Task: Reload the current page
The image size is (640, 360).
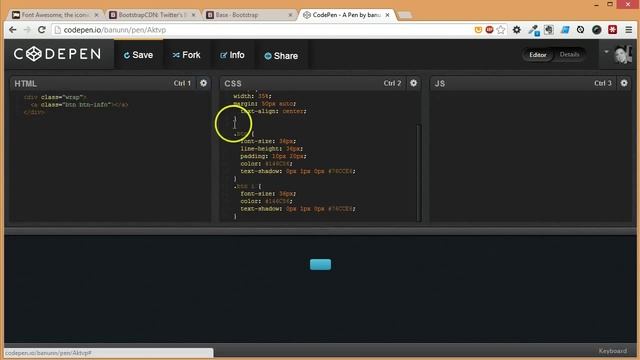Action: (42, 30)
